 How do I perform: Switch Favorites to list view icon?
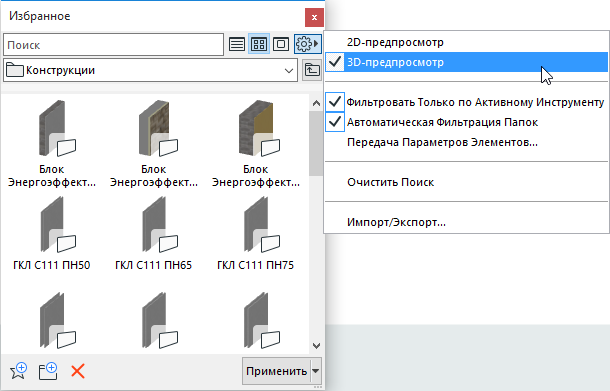[237, 44]
